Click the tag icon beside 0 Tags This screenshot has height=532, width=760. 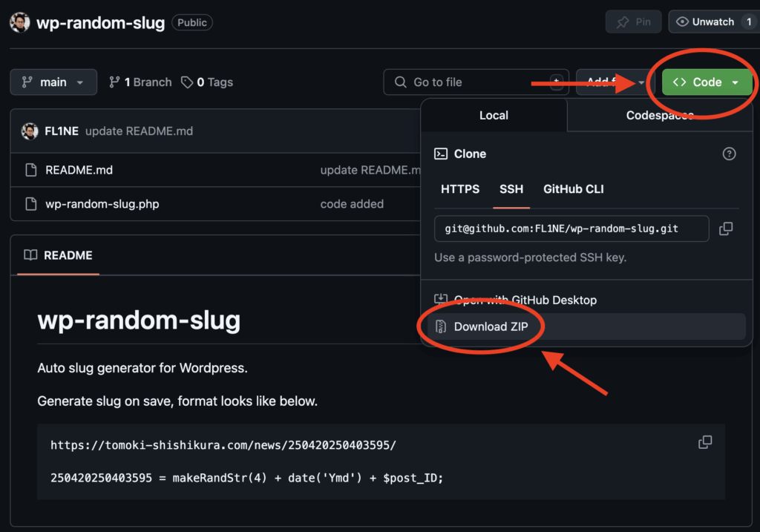point(186,82)
